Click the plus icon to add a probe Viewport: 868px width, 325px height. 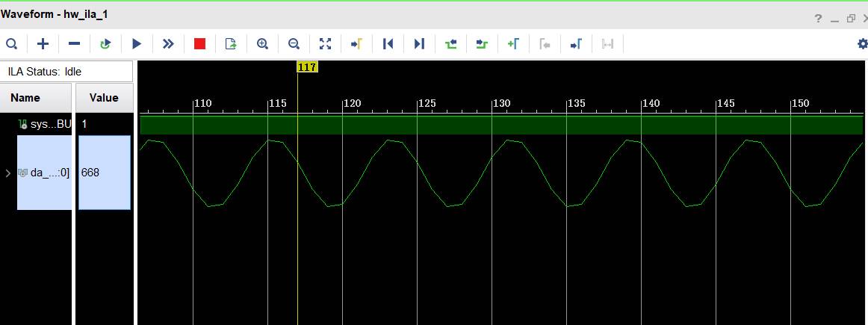tap(43, 44)
